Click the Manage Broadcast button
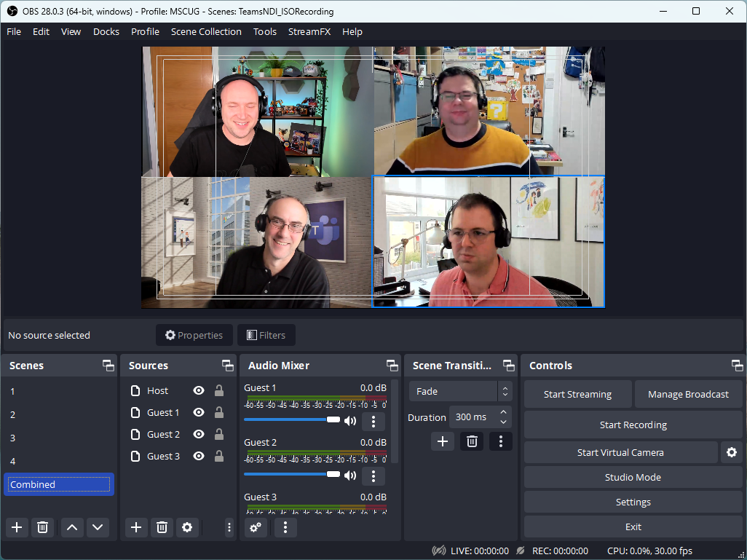This screenshot has width=747, height=560. (688, 394)
